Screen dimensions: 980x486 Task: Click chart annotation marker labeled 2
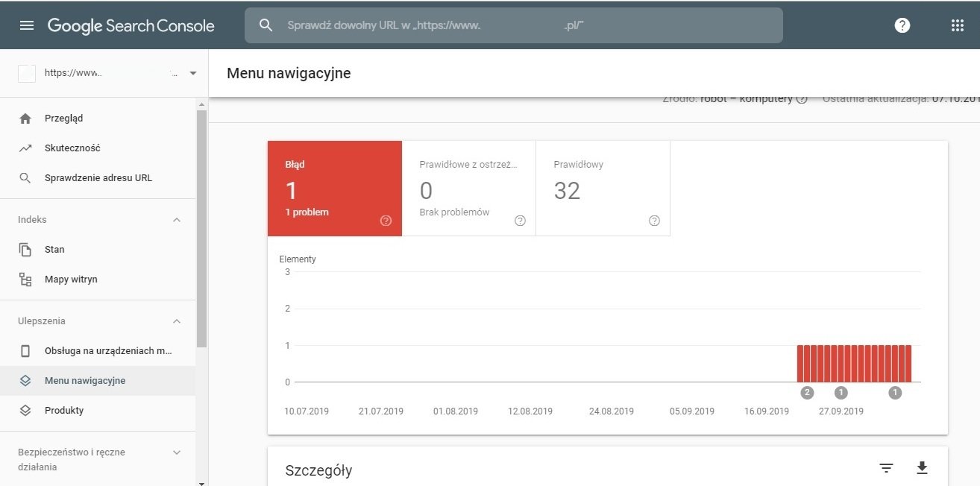[806, 392]
